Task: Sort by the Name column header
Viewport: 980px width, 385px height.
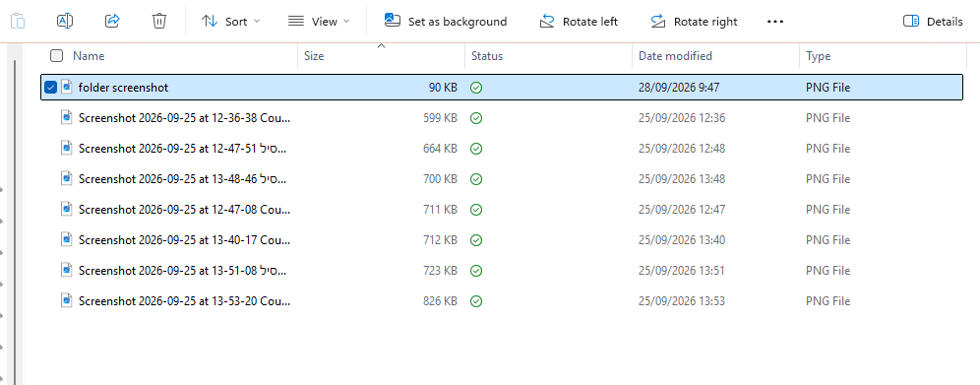Action: pyautogui.click(x=89, y=55)
